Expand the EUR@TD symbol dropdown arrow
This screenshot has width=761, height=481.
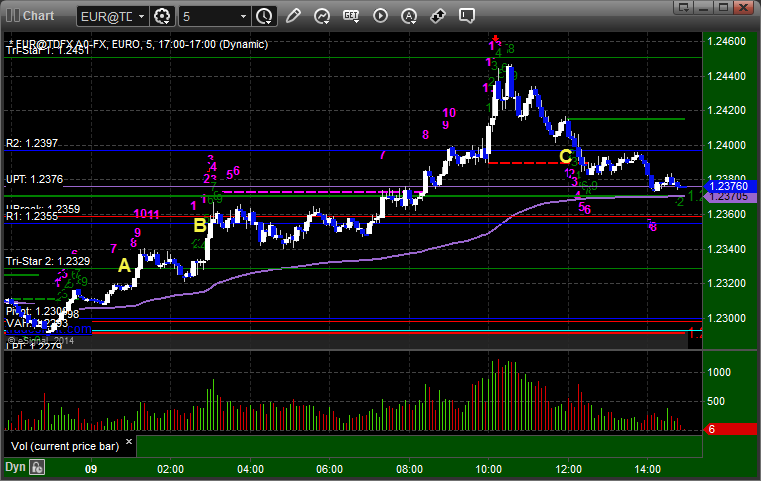[141, 17]
